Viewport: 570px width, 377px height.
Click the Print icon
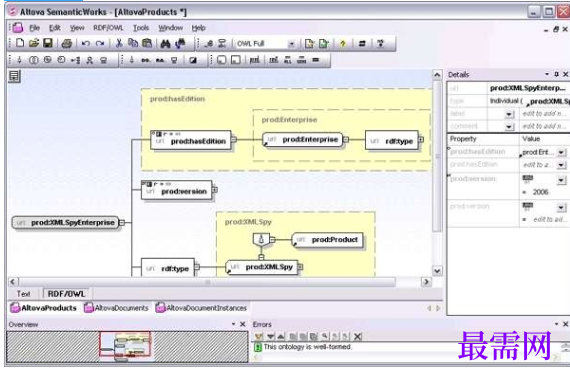coord(67,44)
